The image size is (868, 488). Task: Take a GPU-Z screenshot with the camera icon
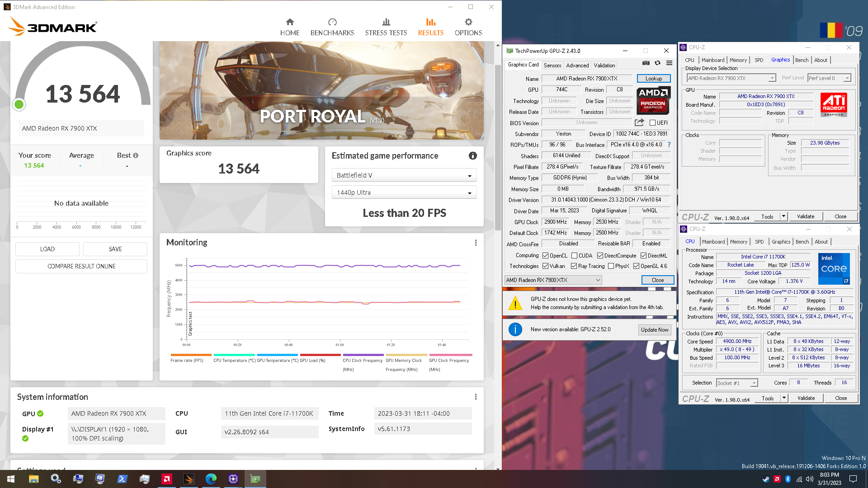pos(646,63)
